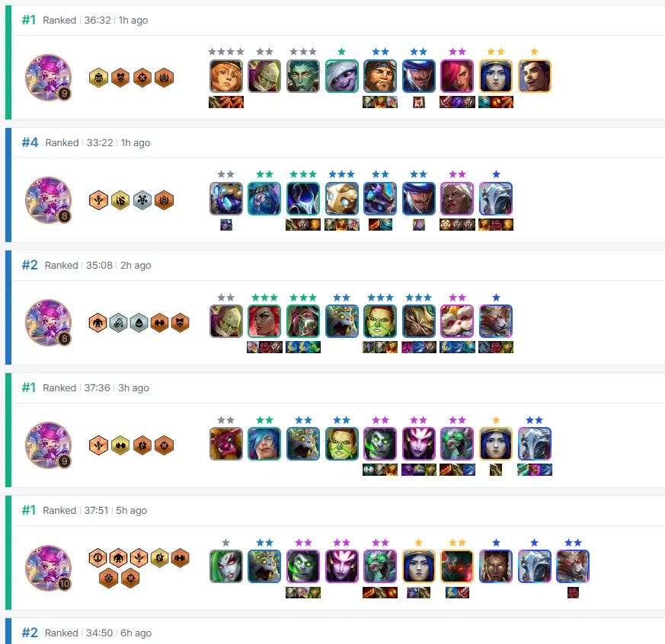
Task: Click the four-star orange-haired champion in 36:32 match
Action: [x=226, y=76]
